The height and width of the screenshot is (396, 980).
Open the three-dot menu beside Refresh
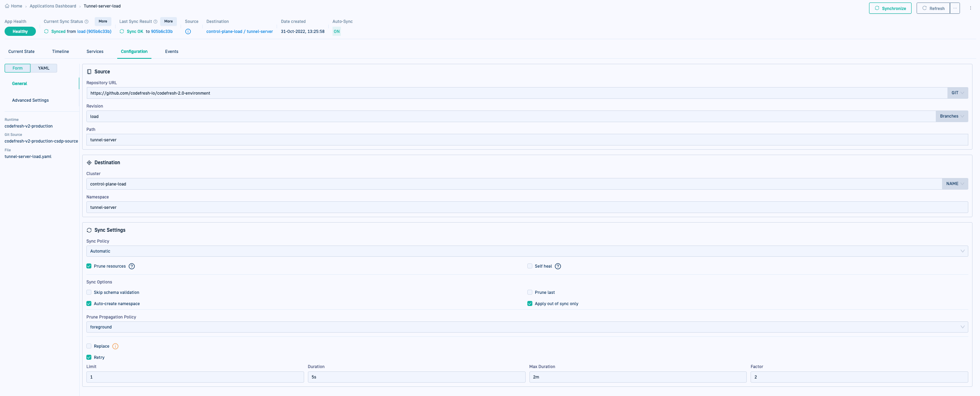(x=955, y=8)
